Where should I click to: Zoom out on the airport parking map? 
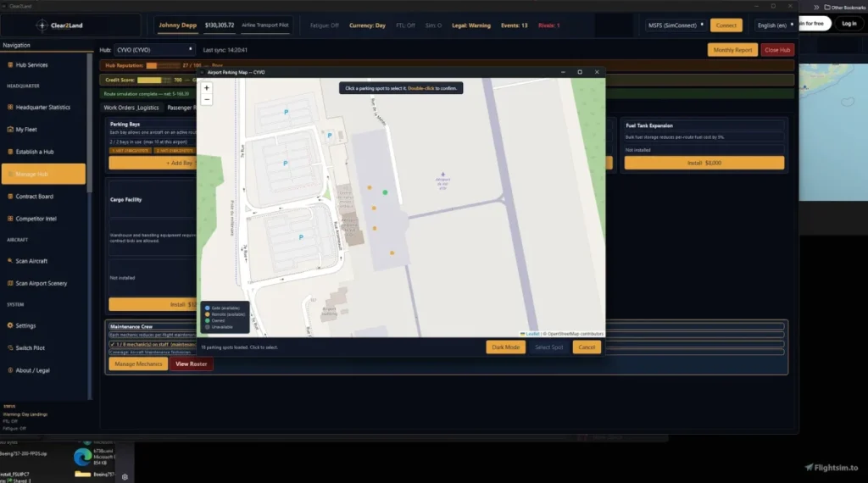207,99
